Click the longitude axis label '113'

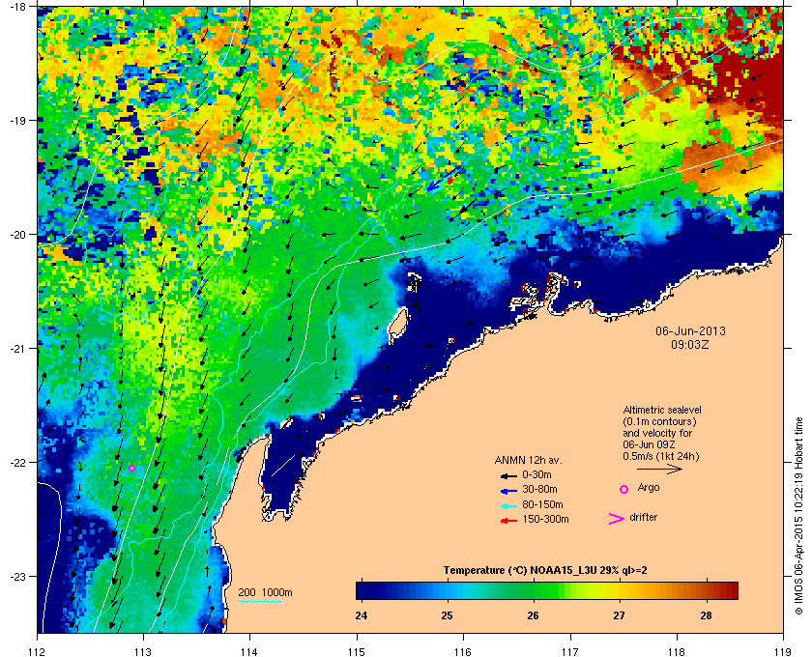[143, 651]
